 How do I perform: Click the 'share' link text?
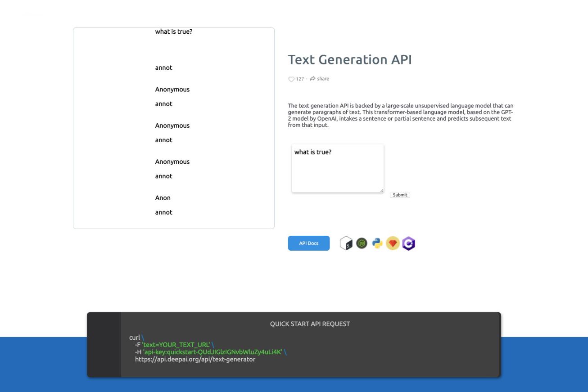point(323,79)
